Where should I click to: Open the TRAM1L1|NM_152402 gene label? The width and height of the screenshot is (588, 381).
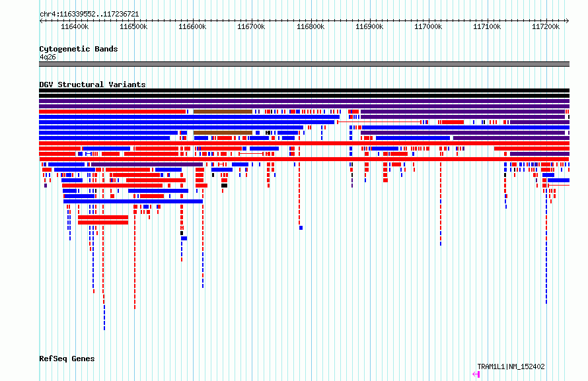pos(511,366)
